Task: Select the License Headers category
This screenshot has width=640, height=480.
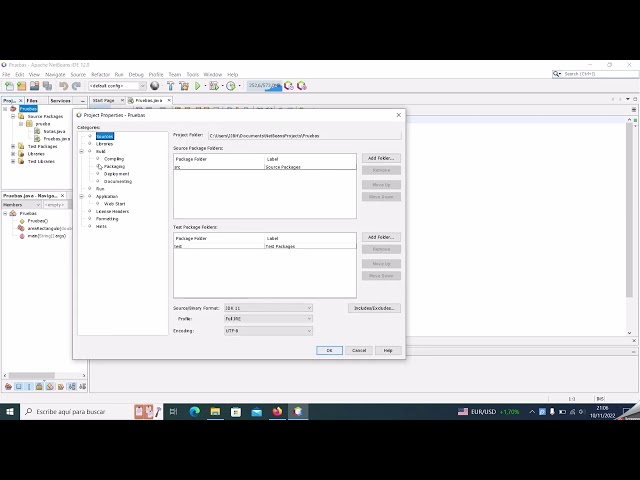Action: coord(112,211)
